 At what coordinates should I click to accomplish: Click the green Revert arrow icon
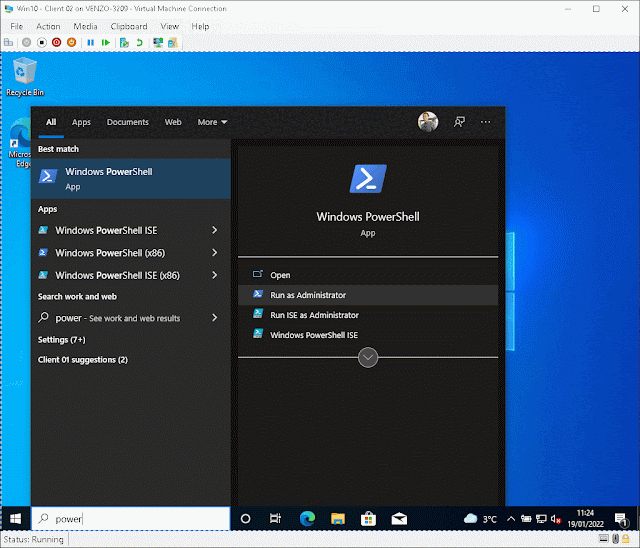click(140, 42)
